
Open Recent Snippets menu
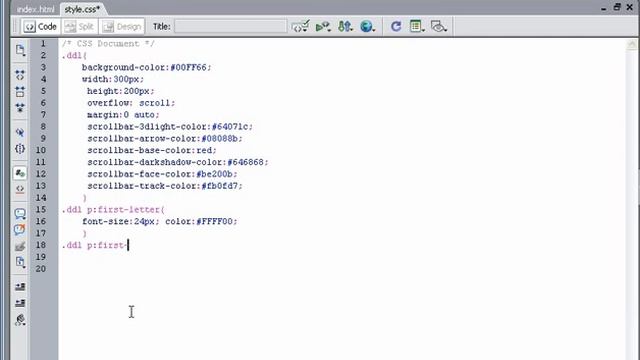coord(20,262)
